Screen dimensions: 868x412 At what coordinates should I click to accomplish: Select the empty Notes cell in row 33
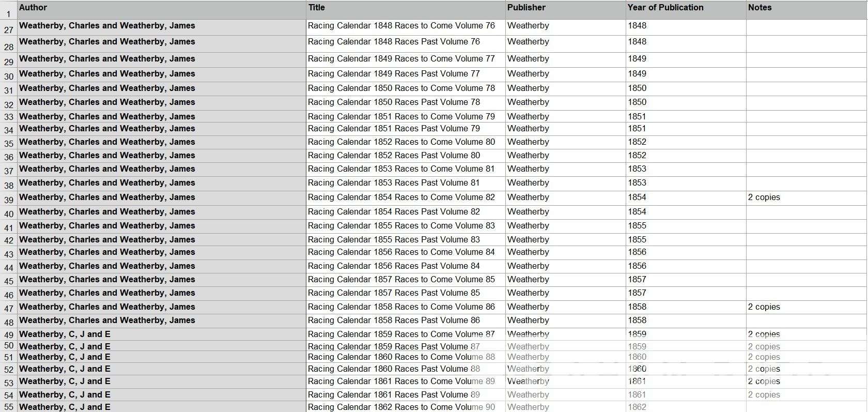tap(806, 117)
